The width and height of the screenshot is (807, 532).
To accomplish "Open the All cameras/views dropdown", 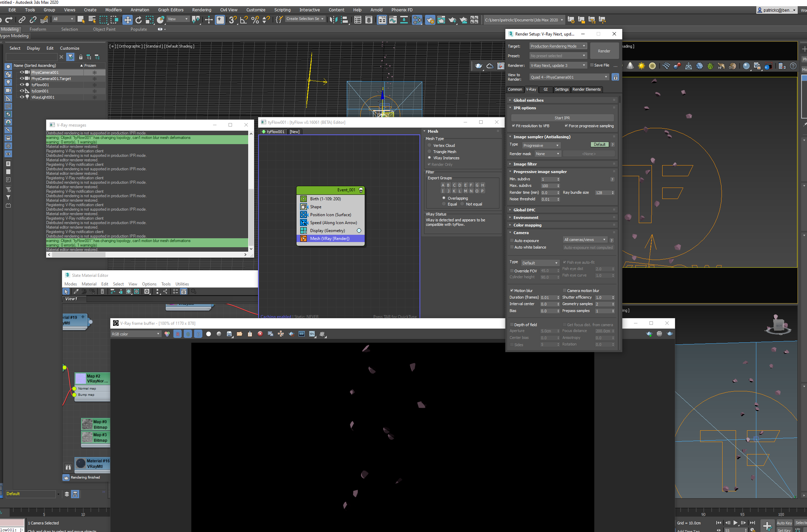I will point(585,240).
